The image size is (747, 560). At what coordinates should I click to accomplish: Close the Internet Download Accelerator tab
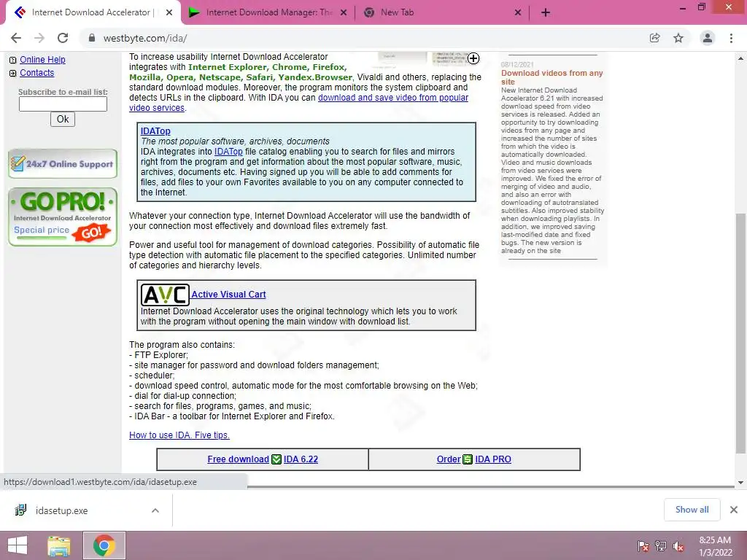coord(169,12)
